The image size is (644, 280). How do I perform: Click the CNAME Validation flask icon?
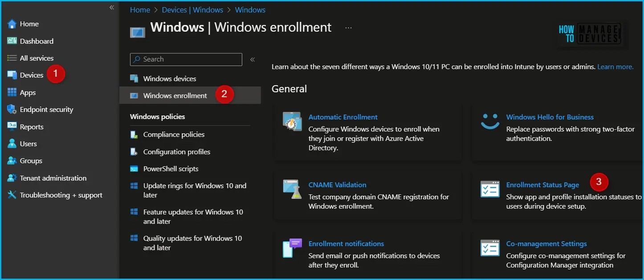[292, 189]
